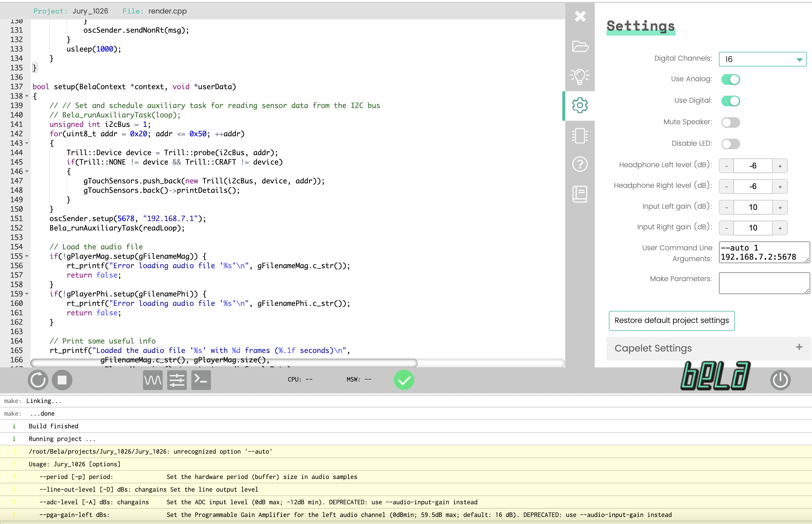Enable the Mute Speaker switch

click(x=730, y=122)
